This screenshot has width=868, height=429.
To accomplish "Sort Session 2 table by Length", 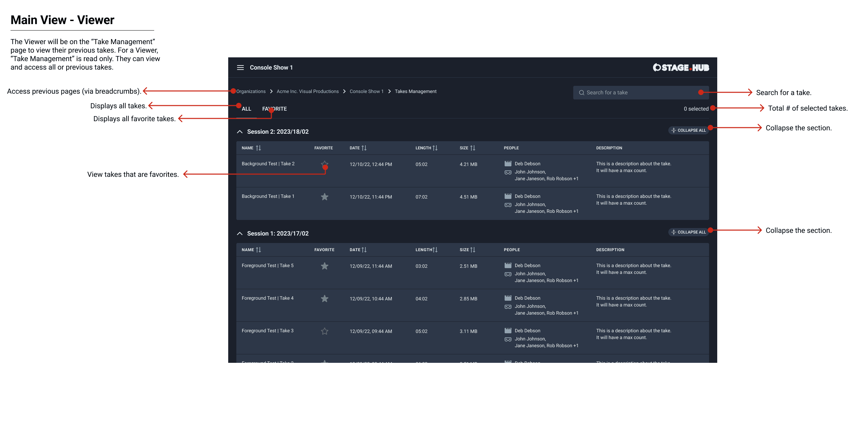I will click(x=435, y=148).
